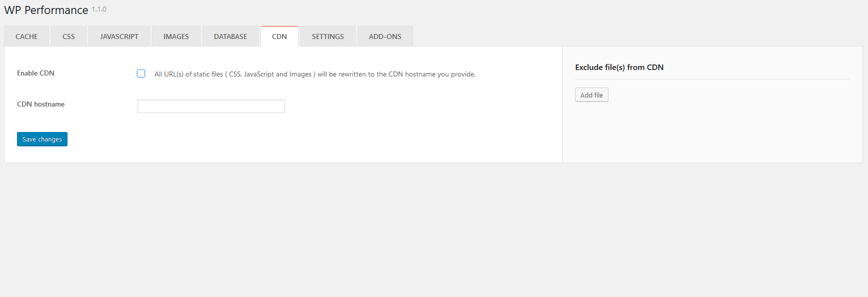Click the empty gray background below the panel
Viewport: 868px width, 297px height.
click(x=434, y=230)
